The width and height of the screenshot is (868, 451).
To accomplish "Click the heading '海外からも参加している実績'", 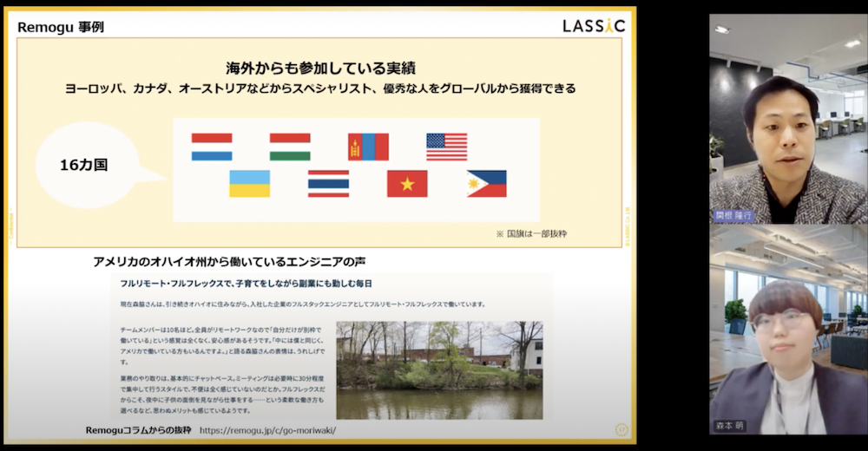I will tap(320, 68).
